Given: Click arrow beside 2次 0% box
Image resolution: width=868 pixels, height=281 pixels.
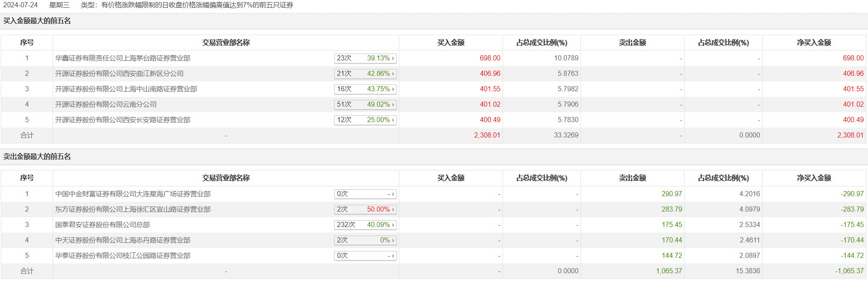Looking at the screenshot, I should pos(393,240).
